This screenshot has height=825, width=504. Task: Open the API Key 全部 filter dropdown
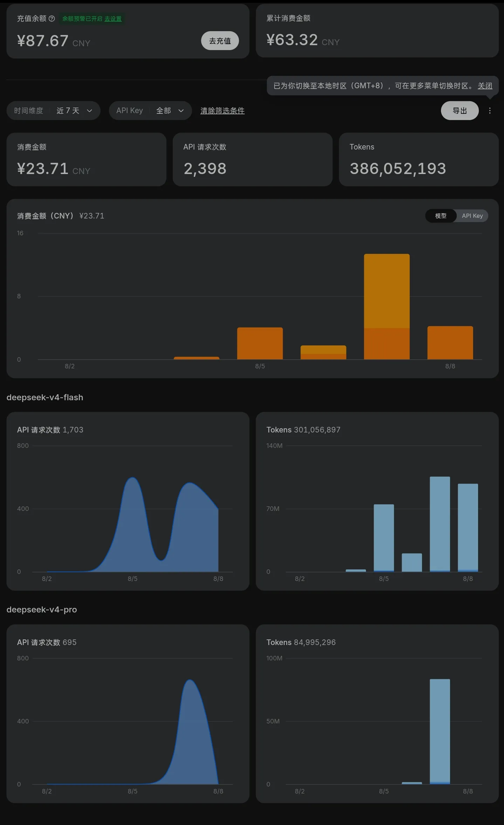[150, 111]
